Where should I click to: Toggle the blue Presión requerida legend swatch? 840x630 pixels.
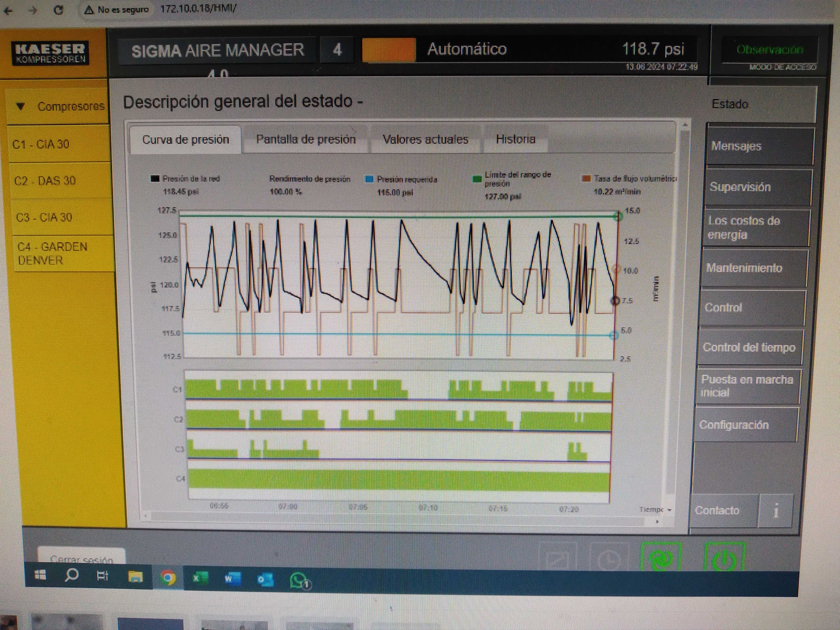(369, 179)
